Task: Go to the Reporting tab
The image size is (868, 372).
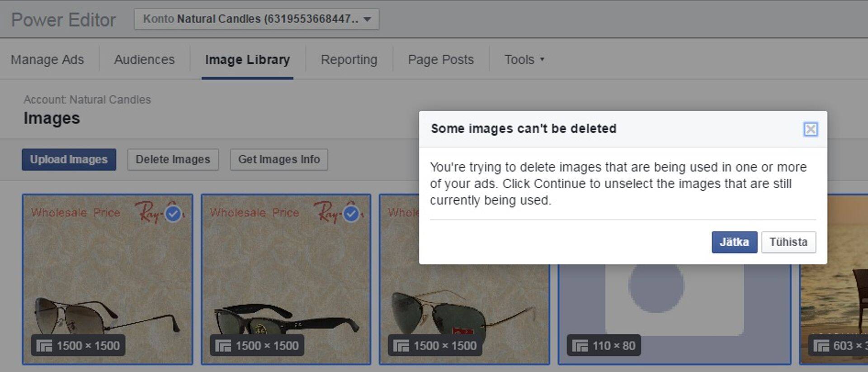Action: pos(349,60)
